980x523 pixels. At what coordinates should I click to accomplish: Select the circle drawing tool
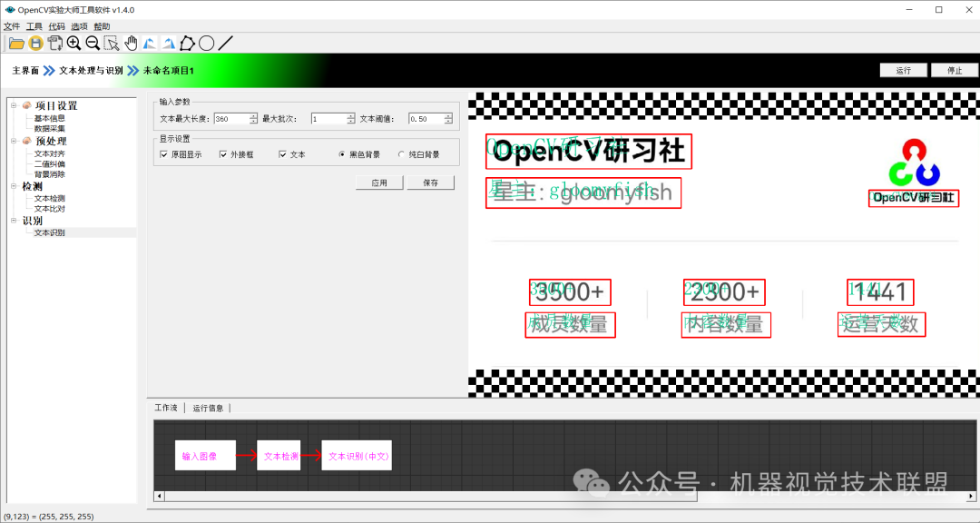coord(206,44)
